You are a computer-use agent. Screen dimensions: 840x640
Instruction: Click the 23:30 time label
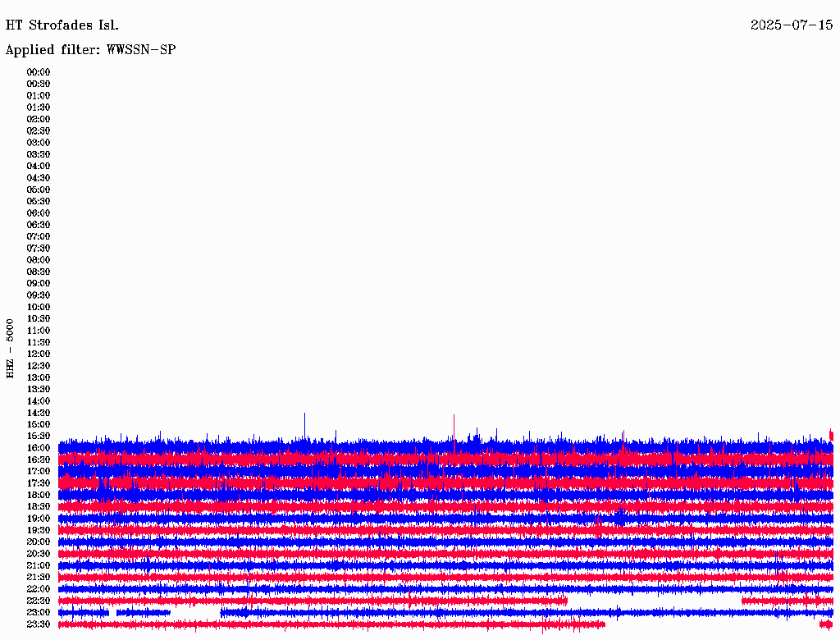(39, 624)
